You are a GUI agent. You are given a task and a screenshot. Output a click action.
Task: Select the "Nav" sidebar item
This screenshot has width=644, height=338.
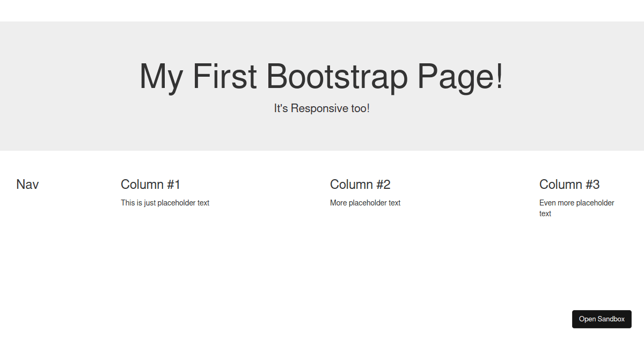(27, 184)
